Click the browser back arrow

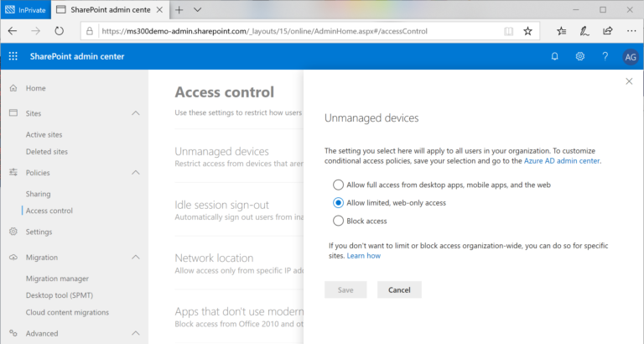[x=13, y=31]
